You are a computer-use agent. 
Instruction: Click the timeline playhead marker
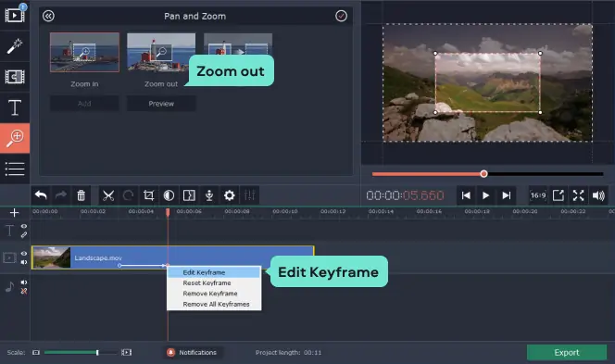(x=168, y=212)
